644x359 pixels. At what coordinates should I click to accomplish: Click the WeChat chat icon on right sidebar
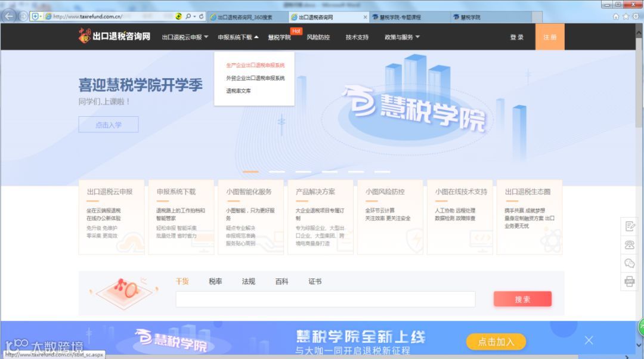(x=630, y=264)
